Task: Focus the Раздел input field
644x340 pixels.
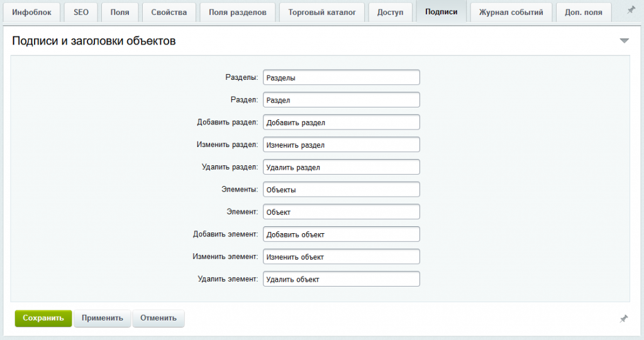Action: point(341,100)
